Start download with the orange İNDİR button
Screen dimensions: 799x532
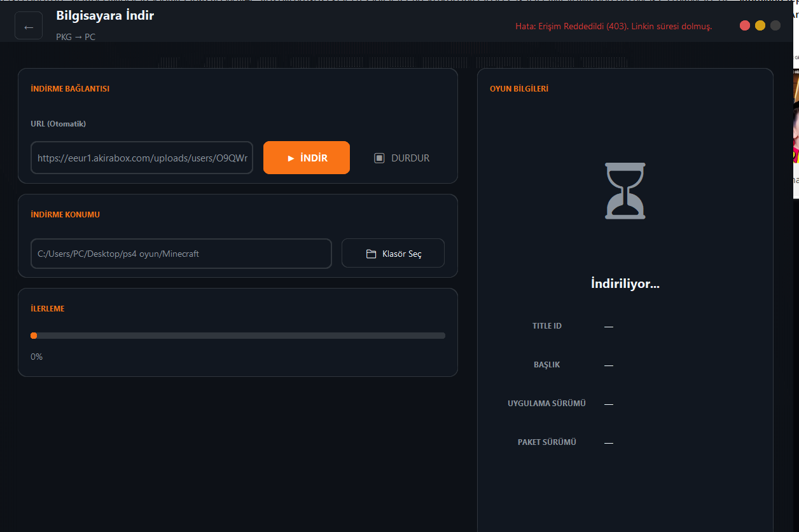[307, 158]
